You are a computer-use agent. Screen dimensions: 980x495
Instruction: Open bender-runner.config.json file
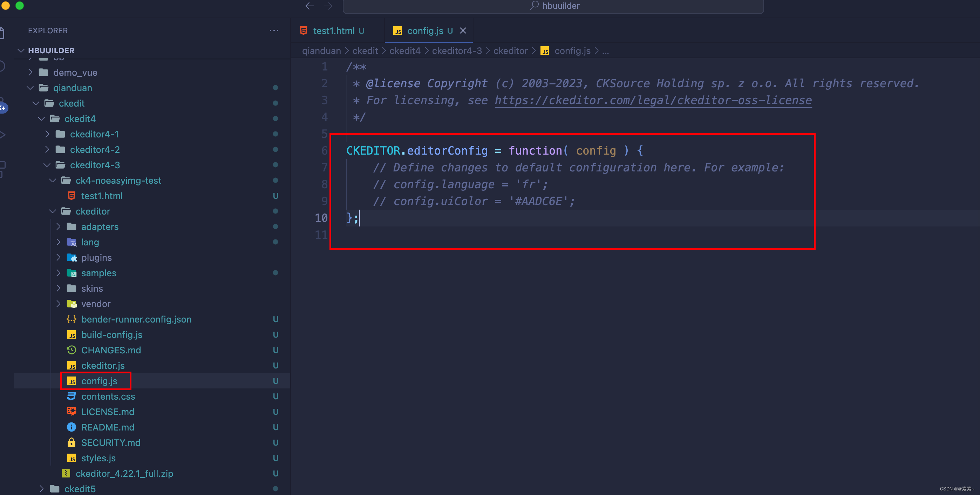click(x=136, y=319)
